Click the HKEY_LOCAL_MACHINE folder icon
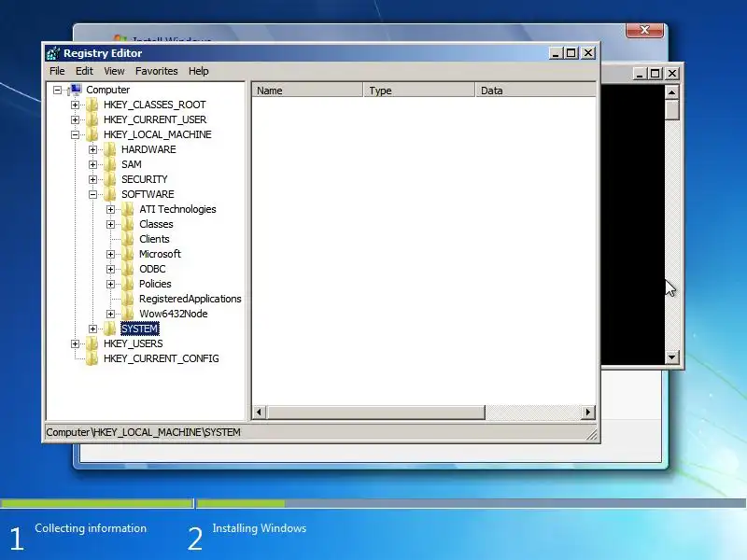This screenshot has height=560, width=747. point(92,134)
